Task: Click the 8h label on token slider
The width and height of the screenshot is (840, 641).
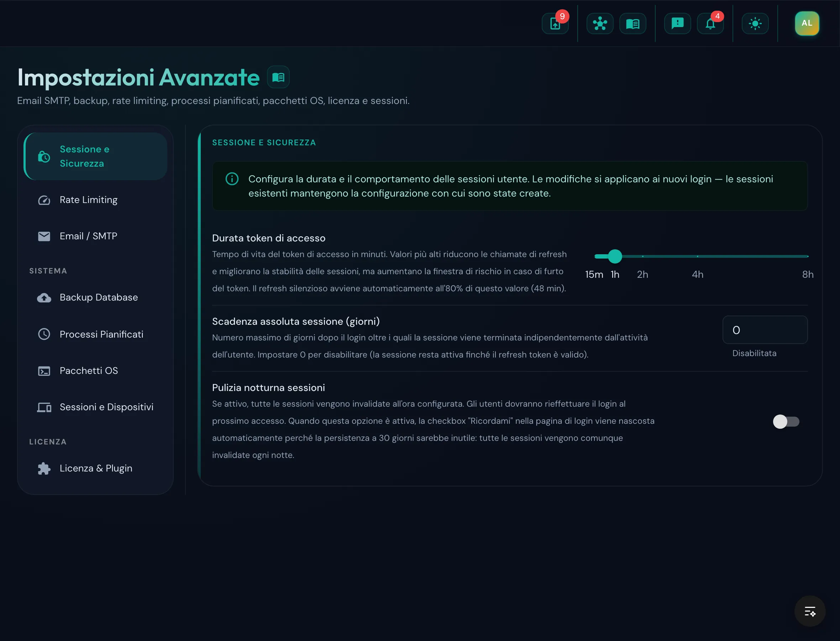Action: tap(808, 274)
